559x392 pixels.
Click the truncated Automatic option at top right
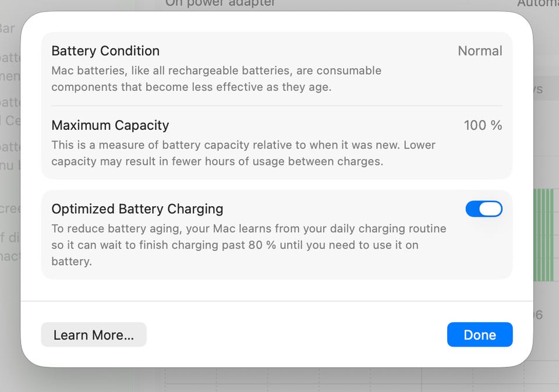point(537,3)
